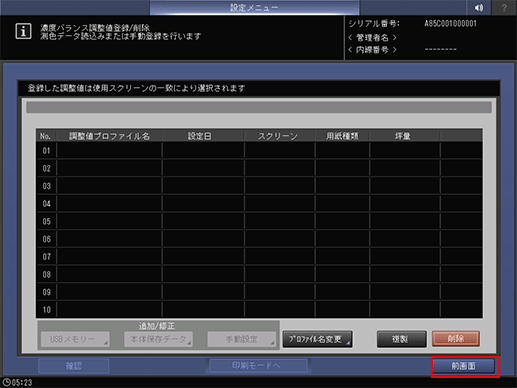
Task: Select table row 01
Action: 259,151
